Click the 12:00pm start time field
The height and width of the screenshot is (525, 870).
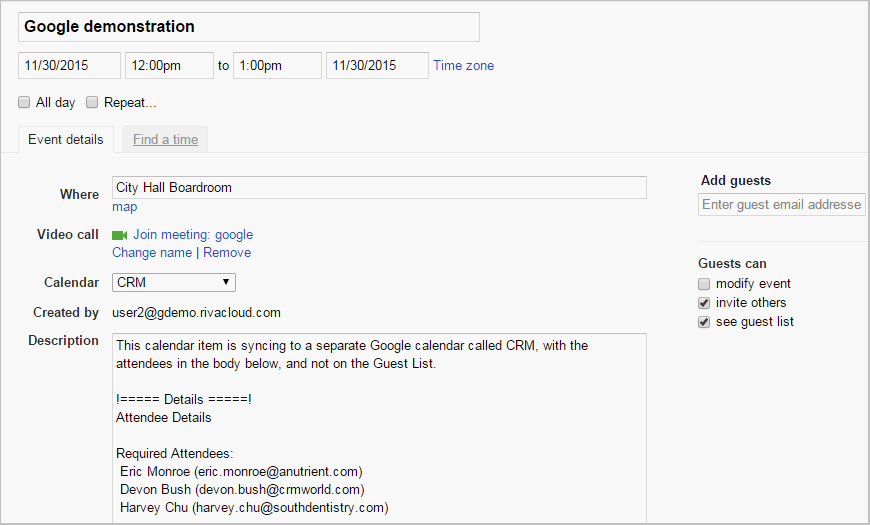[169, 65]
